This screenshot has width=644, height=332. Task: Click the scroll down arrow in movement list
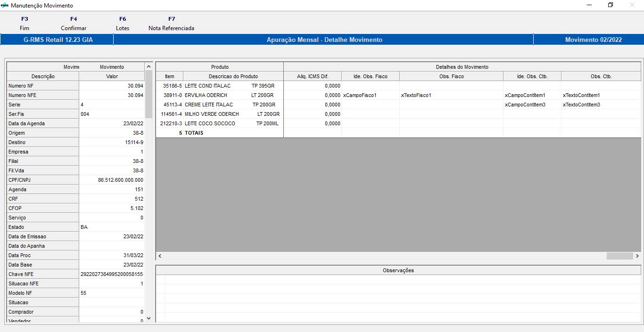[x=149, y=318]
